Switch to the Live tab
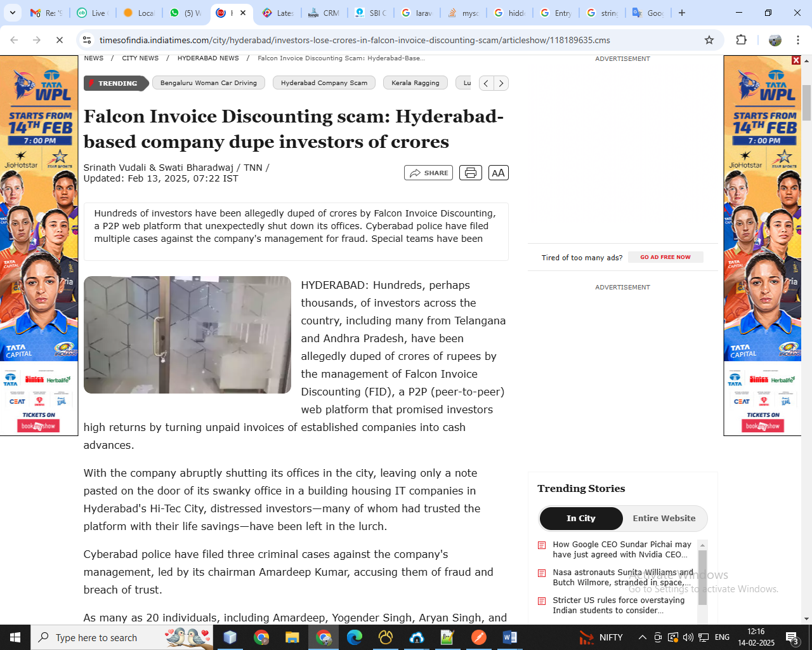This screenshot has height=650, width=812. (x=93, y=13)
